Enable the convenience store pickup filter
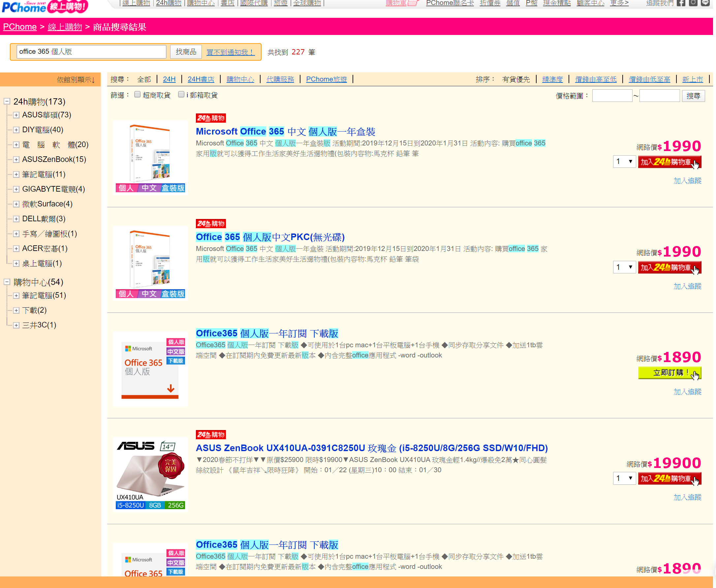Image resolution: width=716 pixels, height=588 pixels. point(137,95)
